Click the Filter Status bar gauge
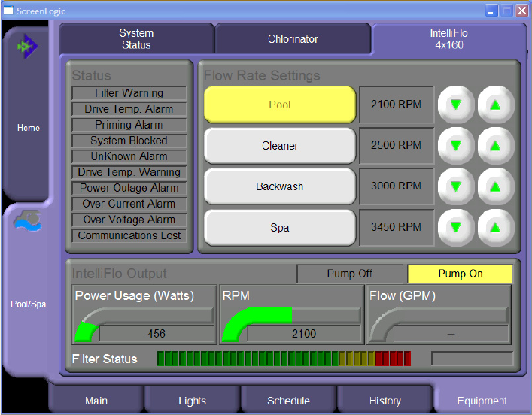 [284, 359]
